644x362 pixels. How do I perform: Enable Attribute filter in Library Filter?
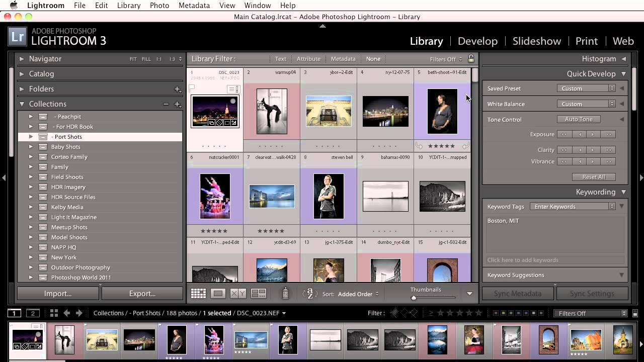[x=308, y=59]
